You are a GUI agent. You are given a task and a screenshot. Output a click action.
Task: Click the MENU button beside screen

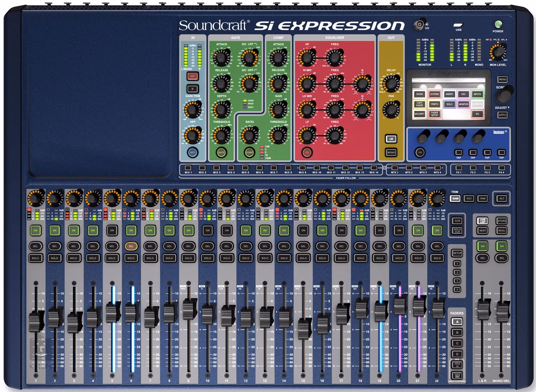502,79
